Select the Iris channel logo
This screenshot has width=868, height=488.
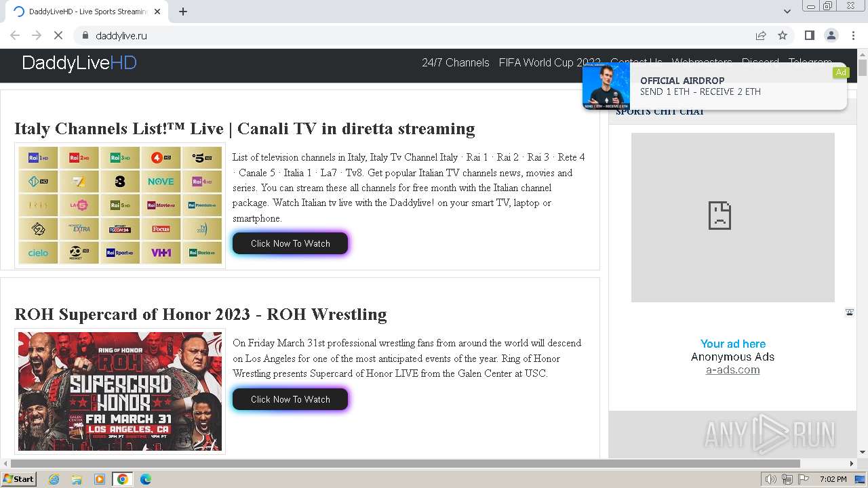point(38,205)
